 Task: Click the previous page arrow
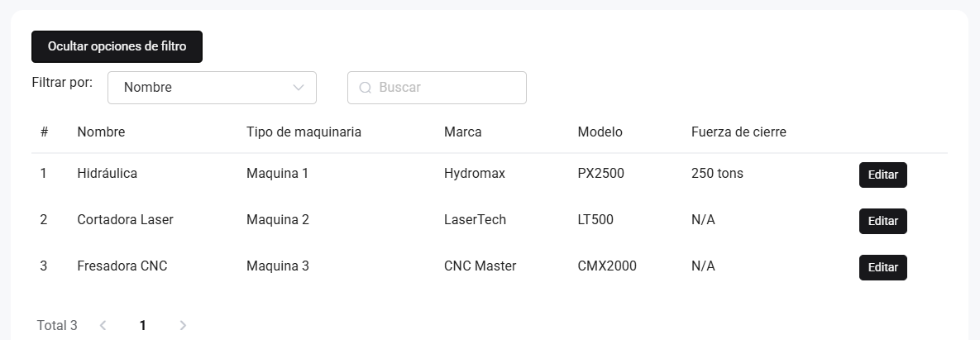click(x=103, y=325)
